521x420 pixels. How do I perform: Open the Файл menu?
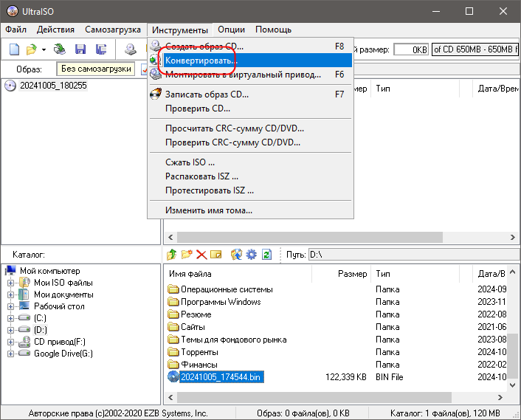(16, 30)
